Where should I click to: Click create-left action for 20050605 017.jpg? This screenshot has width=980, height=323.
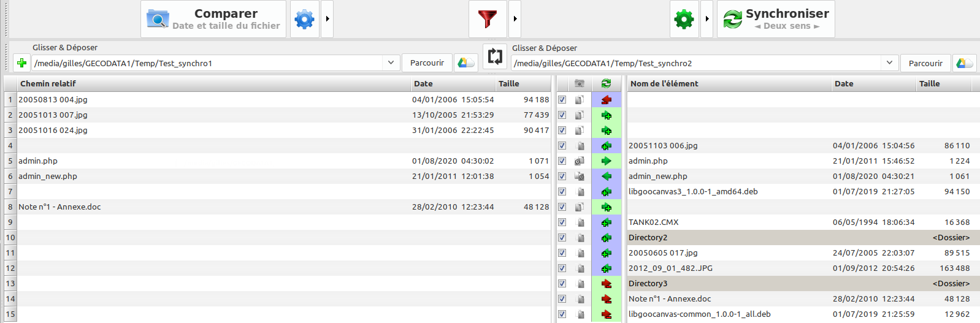click(607, 253)
